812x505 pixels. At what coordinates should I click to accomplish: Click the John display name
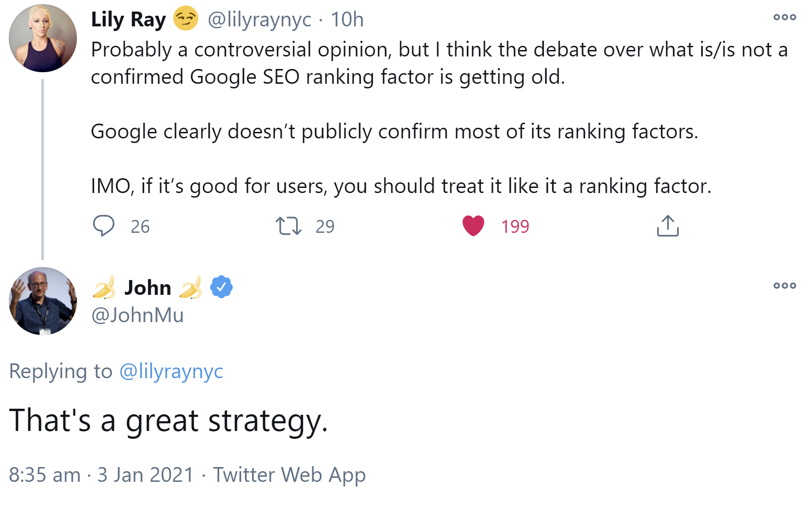click(148, 288)
